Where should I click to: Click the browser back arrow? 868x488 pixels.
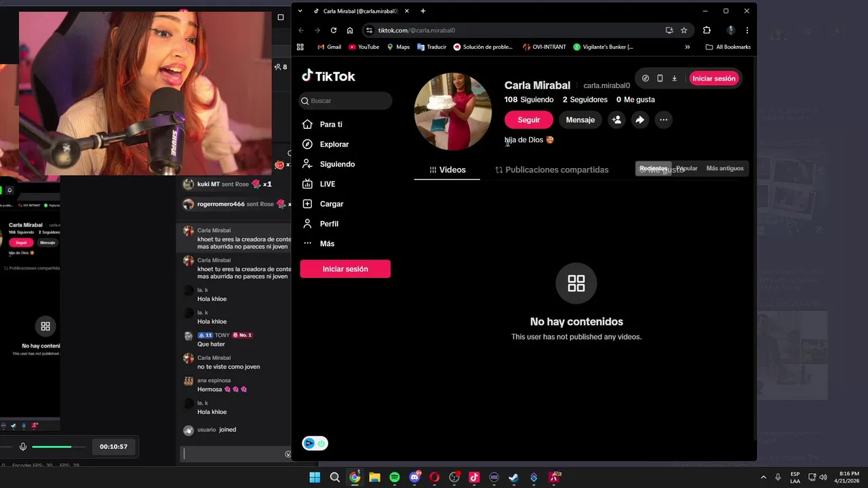click(301, 30)
